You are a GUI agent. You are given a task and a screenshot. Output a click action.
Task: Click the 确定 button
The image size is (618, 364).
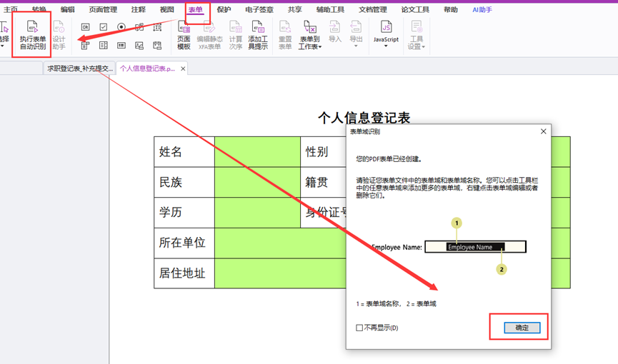(522, 328)
